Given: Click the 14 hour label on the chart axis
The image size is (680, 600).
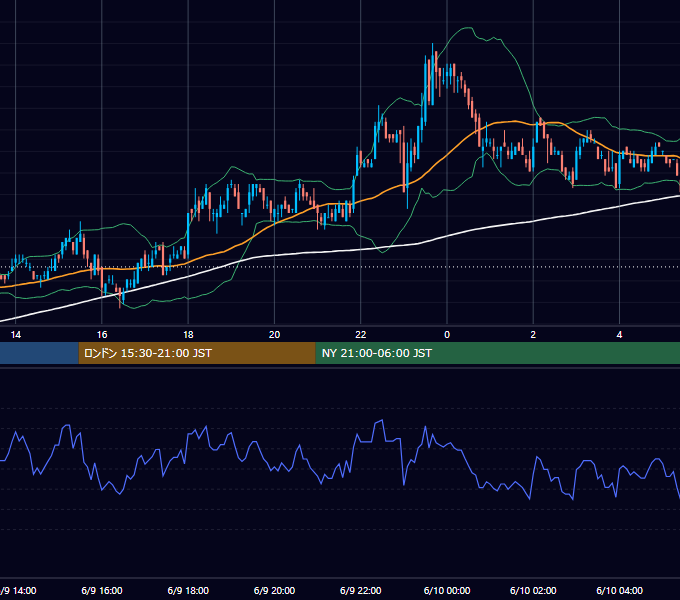Looking at the screenshot, I should point(16,335).
